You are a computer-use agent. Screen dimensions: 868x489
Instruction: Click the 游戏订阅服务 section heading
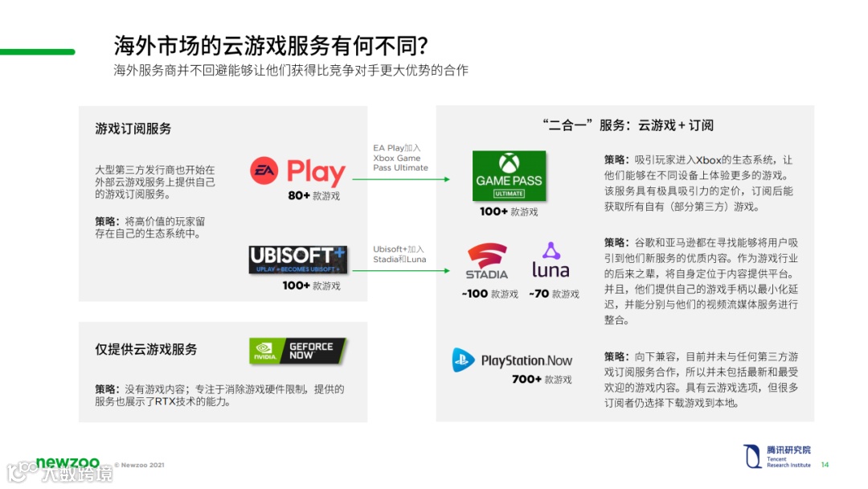133,129
